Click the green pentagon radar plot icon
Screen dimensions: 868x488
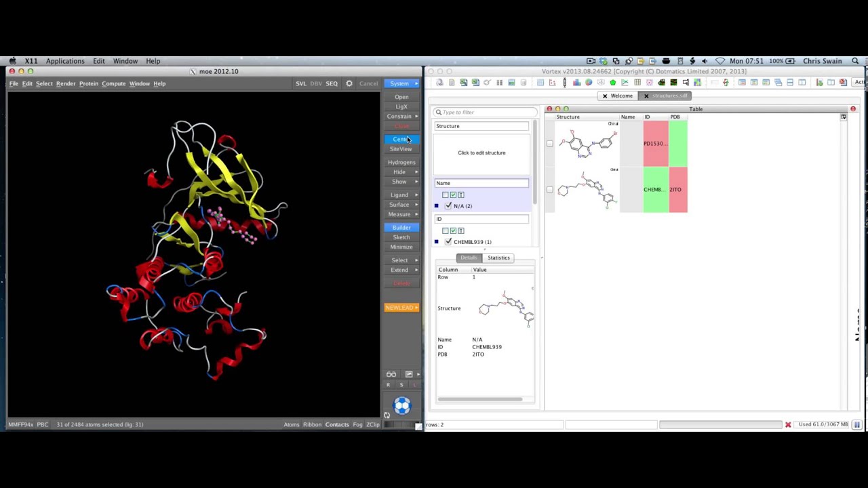[x=613, y=83]
